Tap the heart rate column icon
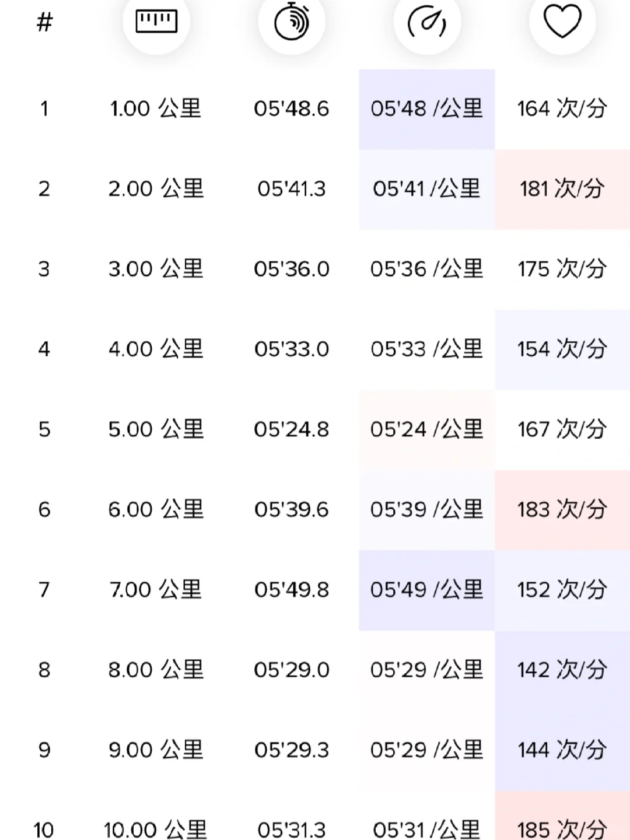The image size is (630, 840). tap(562, 22)
